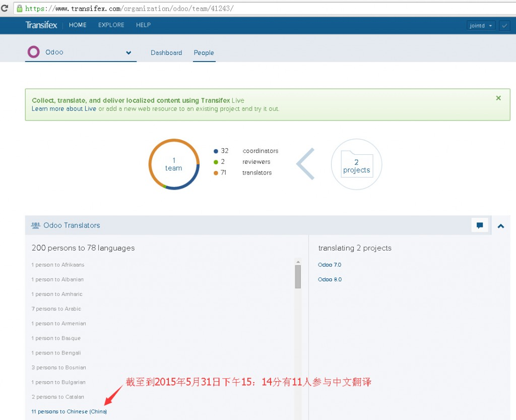This screenshot has width=516, height=420.
Task: Open the Odoo 8.0 project link
Action: click(330, 279)
